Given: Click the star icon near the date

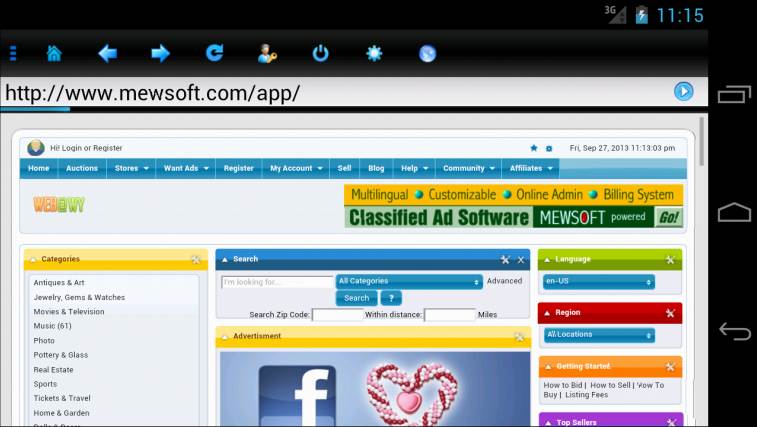Looking at the screenshot, I should tap(534, 148).
